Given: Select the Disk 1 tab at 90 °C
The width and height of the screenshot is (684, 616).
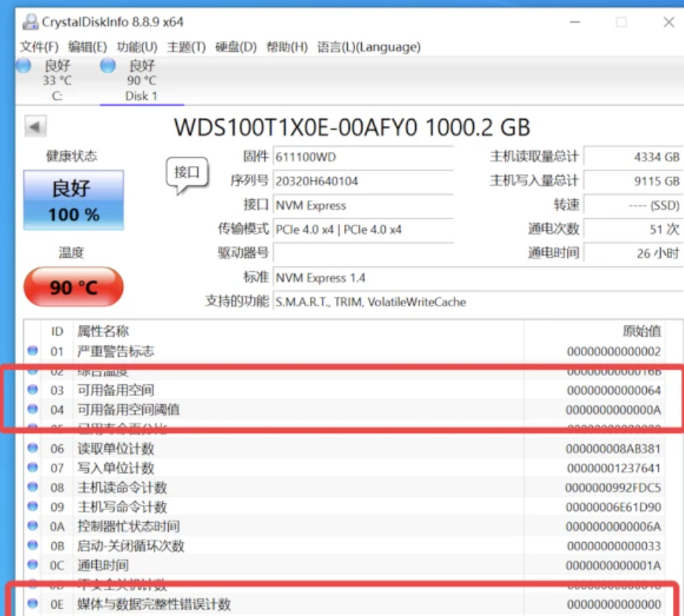Looking at the screenshot, I should tap(141, 80).
